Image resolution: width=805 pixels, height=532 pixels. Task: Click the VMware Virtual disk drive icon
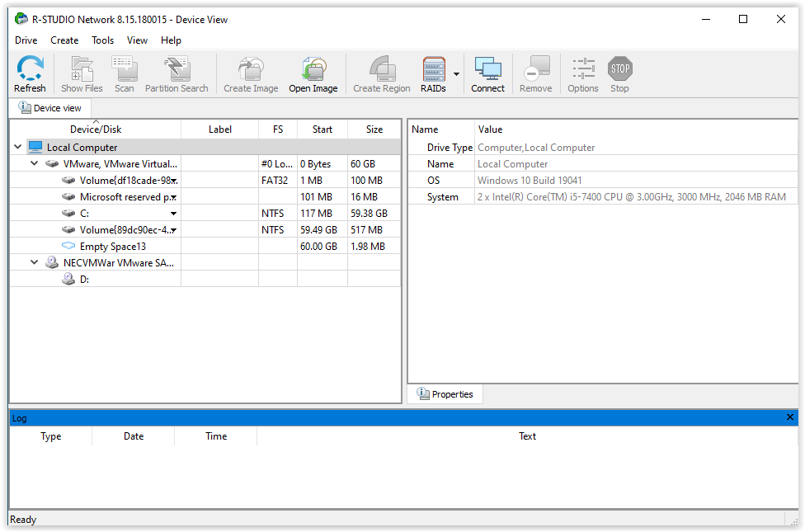point(52,164)
